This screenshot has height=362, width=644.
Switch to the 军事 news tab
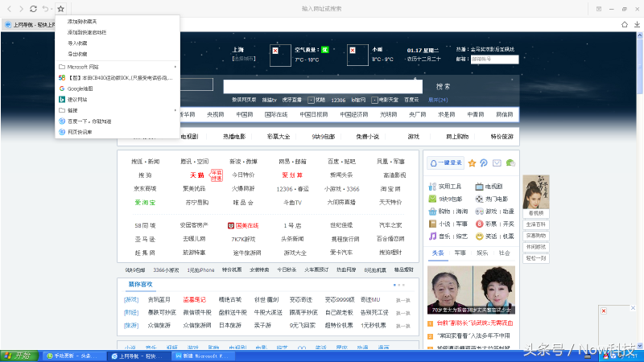(460, 253)
